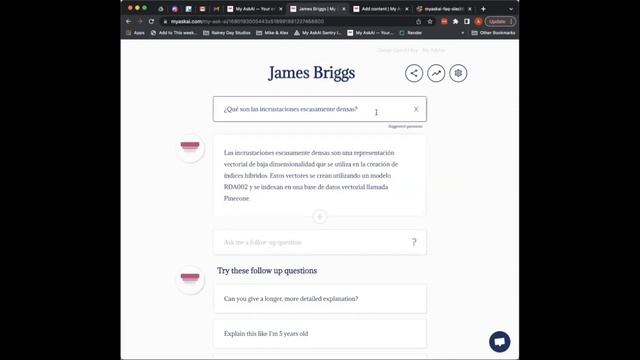Switch to the 'myaskai-faq' Slack tab
This screenshot has height=360, width=640.
click(443, 9)
